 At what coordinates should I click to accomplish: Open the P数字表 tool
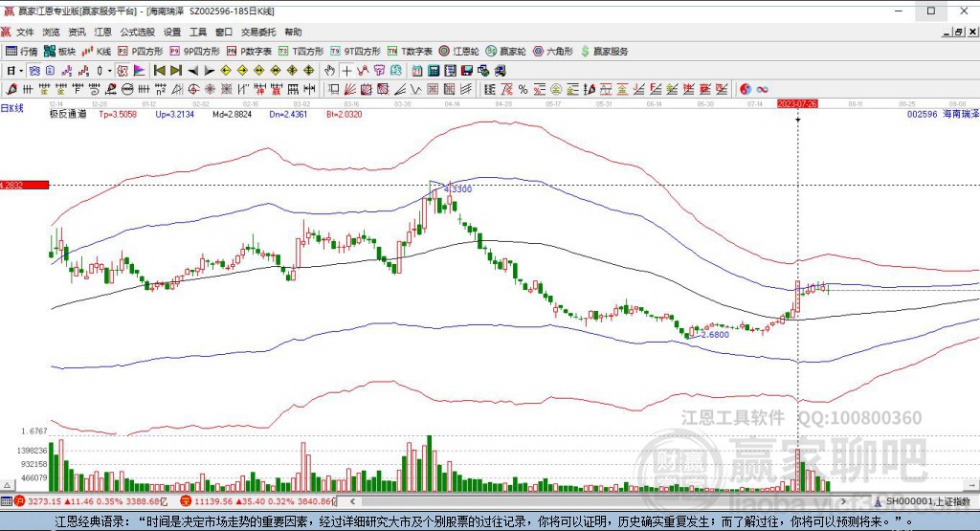point(249,52)
